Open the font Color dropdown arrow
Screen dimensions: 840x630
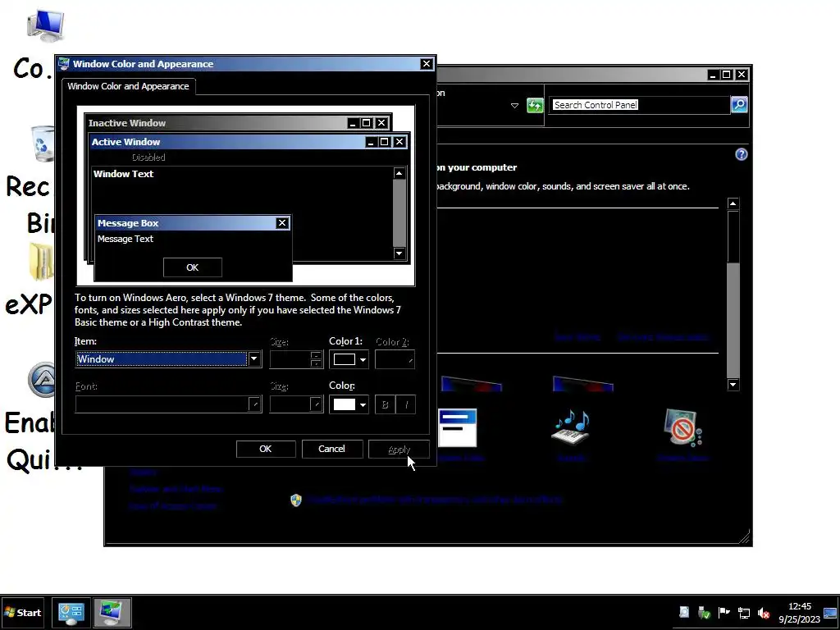point(363,404)
